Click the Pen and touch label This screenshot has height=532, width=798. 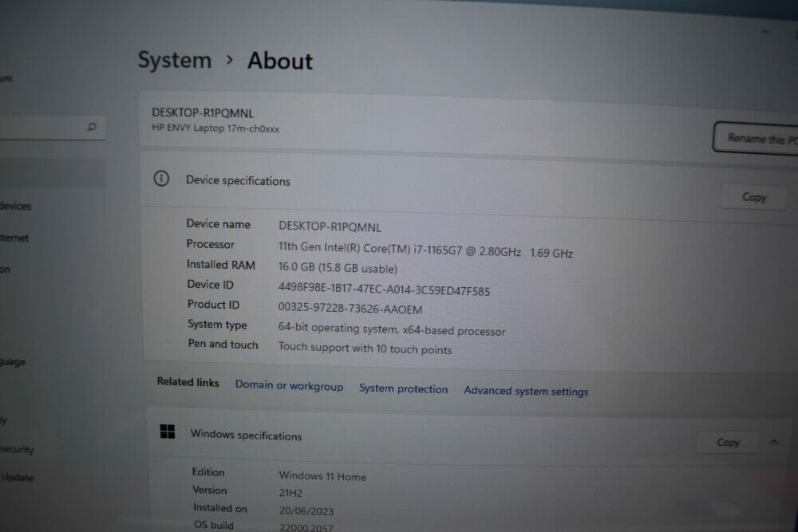coord(223,344)
